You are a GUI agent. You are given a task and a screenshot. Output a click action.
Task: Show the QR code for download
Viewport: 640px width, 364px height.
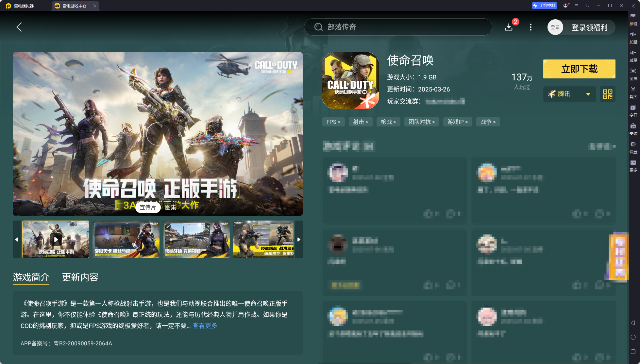coord(608,94)
